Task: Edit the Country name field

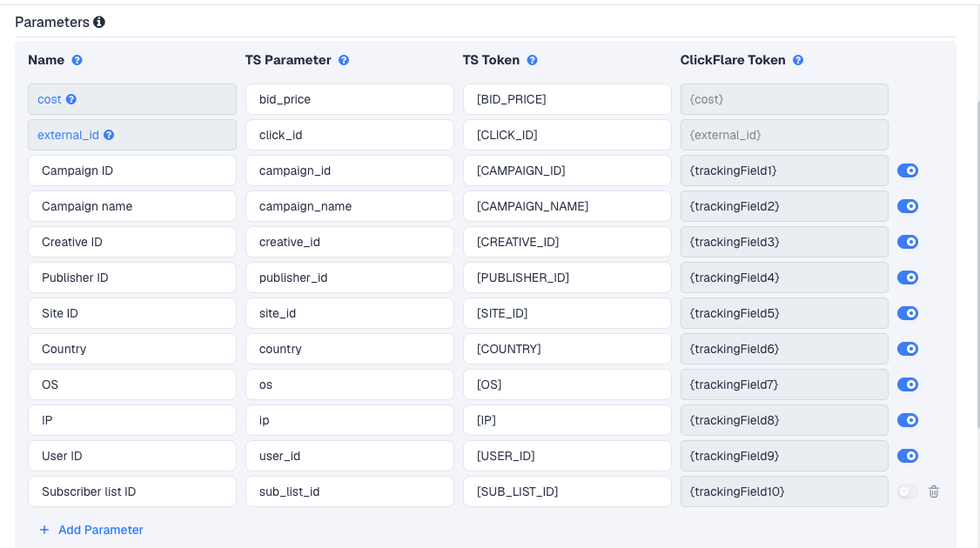Action: pos(132,349)
